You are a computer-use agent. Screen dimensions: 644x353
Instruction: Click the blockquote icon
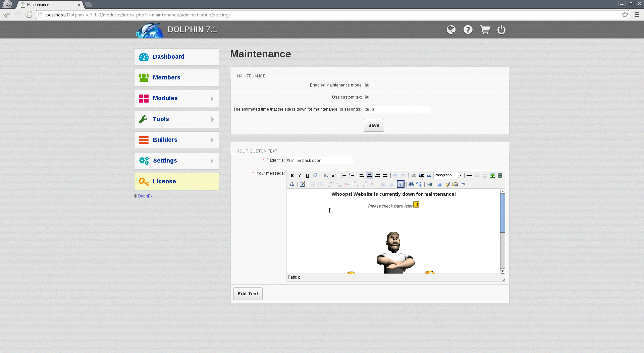point(429,176)
